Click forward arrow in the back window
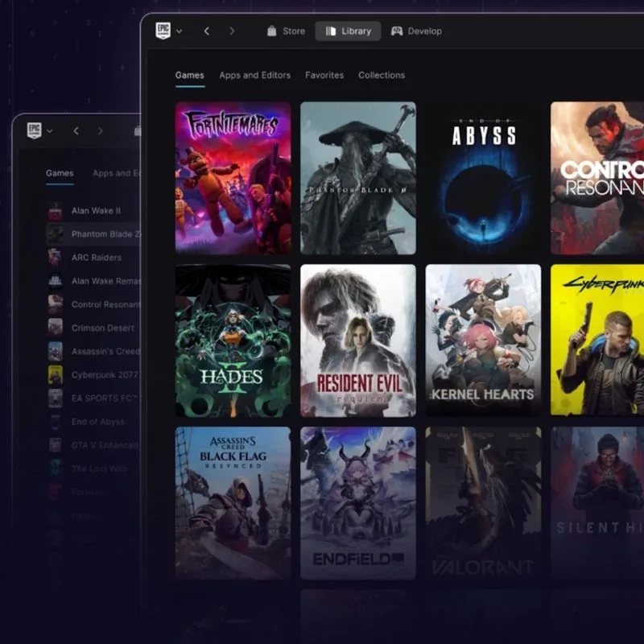 (x=100, y=131)
